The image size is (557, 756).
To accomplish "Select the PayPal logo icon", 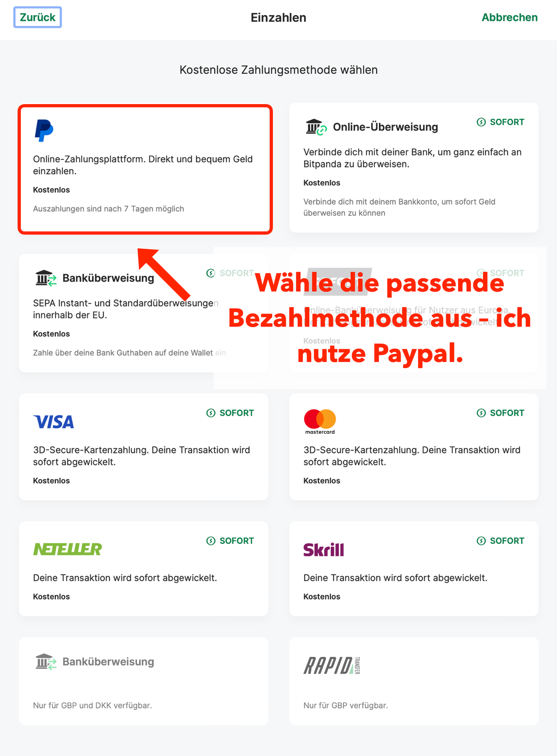I will (44, 130).
